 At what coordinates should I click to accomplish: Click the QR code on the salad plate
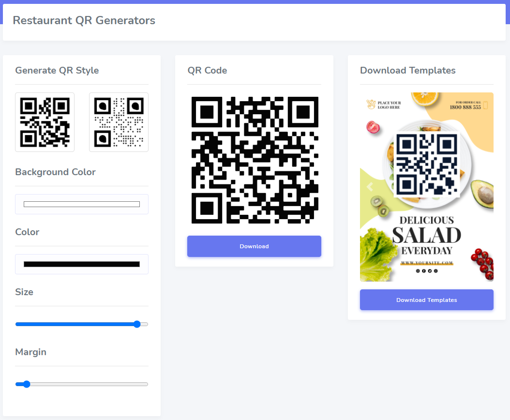(x=426, y=165)
